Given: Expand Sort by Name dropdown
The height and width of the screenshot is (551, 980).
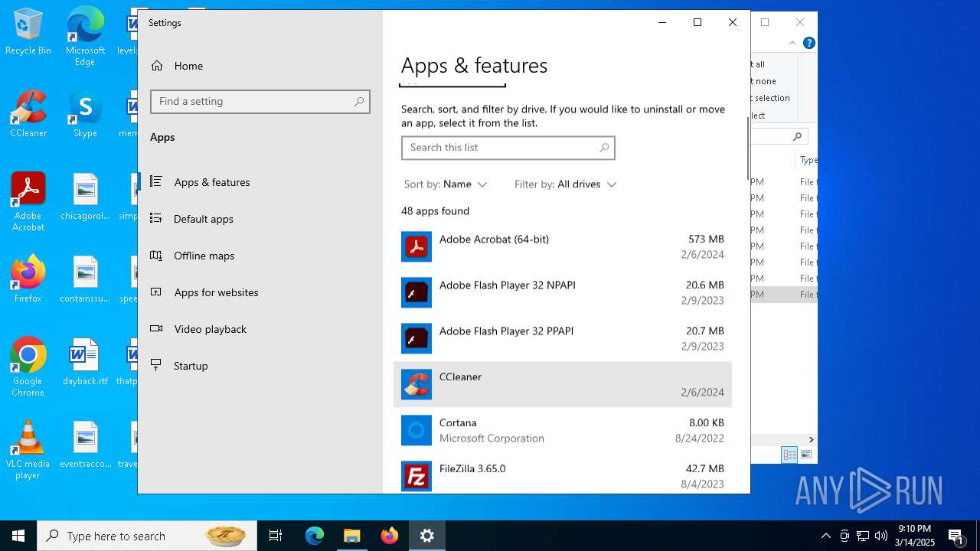Looking at the screenshot, I should tap(446, 184).
